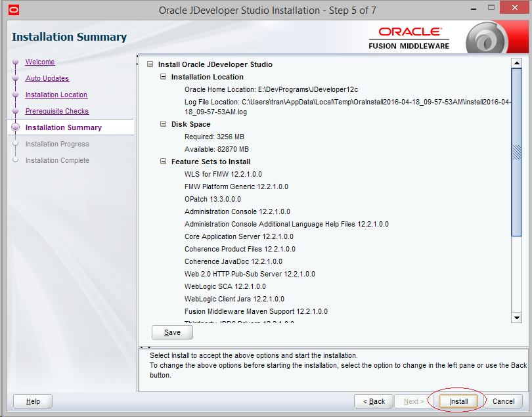Select Coherence Product Files 12.2.1.0.0 entry
The width and height of the screenshot is (532, 417).
240,249
